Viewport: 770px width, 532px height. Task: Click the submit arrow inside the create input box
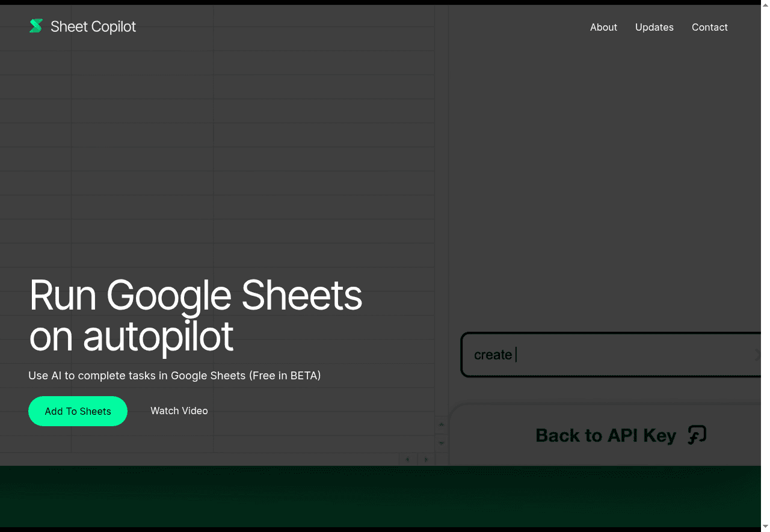757,355
